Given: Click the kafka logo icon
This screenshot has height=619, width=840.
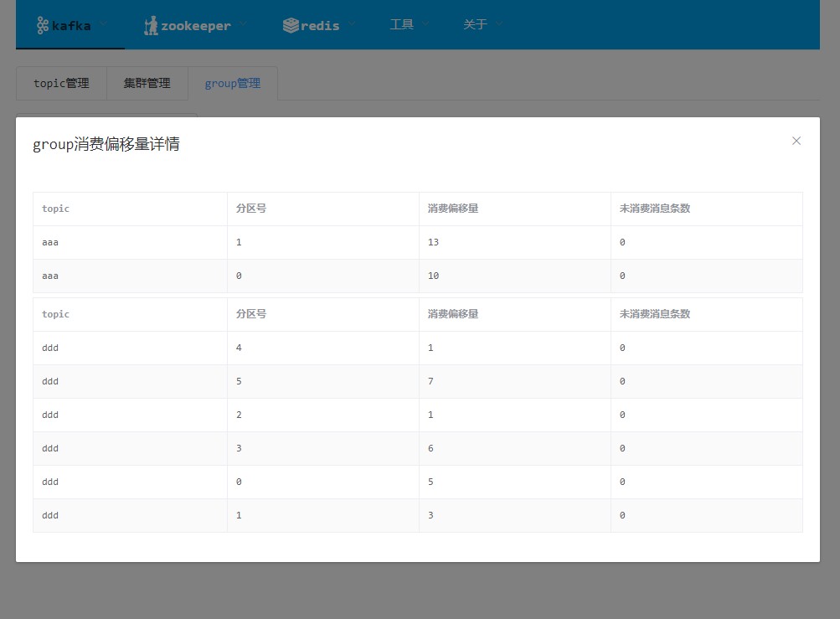Looking at the screenshot, I should pos(43,25).
